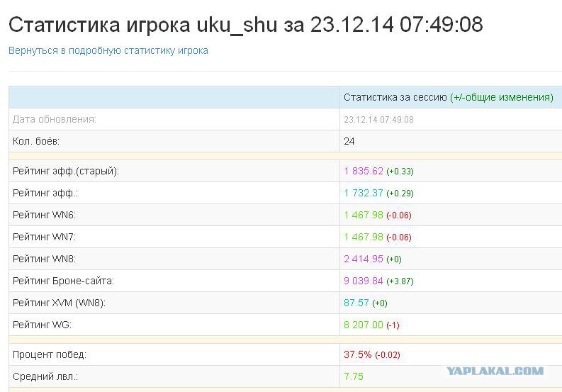Click the 'Средний лвл.' value 7.75

354,376
